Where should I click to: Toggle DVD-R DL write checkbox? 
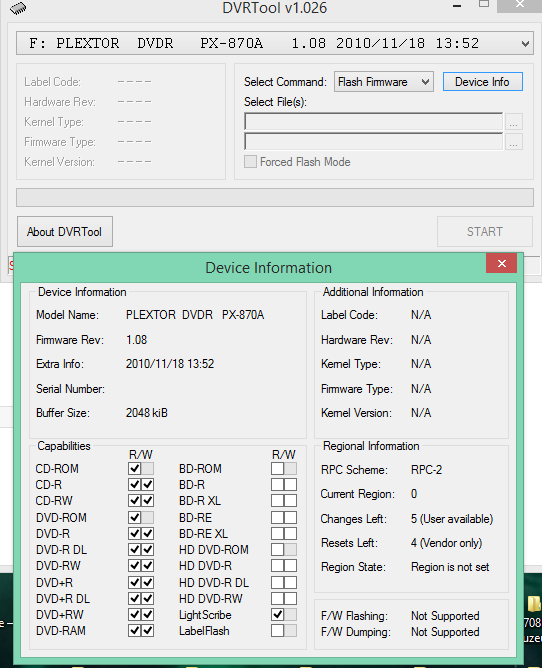pos(147,550)
